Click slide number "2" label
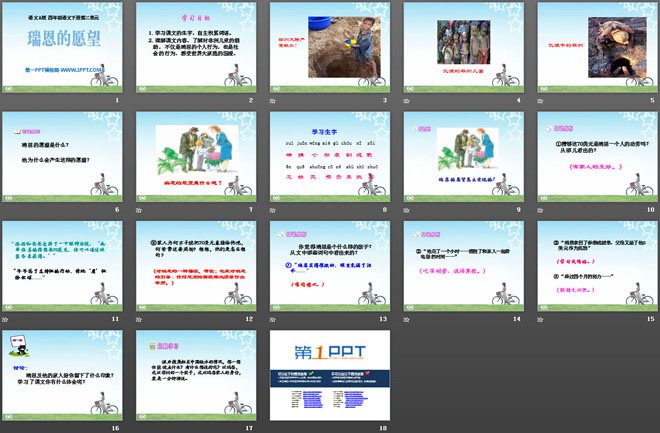Viewport: 660px width, 433px height. click(x=251, y=100)
